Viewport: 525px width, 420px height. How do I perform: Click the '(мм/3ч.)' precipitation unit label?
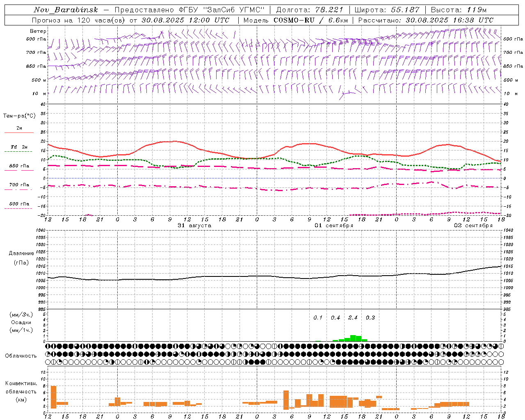tap(21, 315)
